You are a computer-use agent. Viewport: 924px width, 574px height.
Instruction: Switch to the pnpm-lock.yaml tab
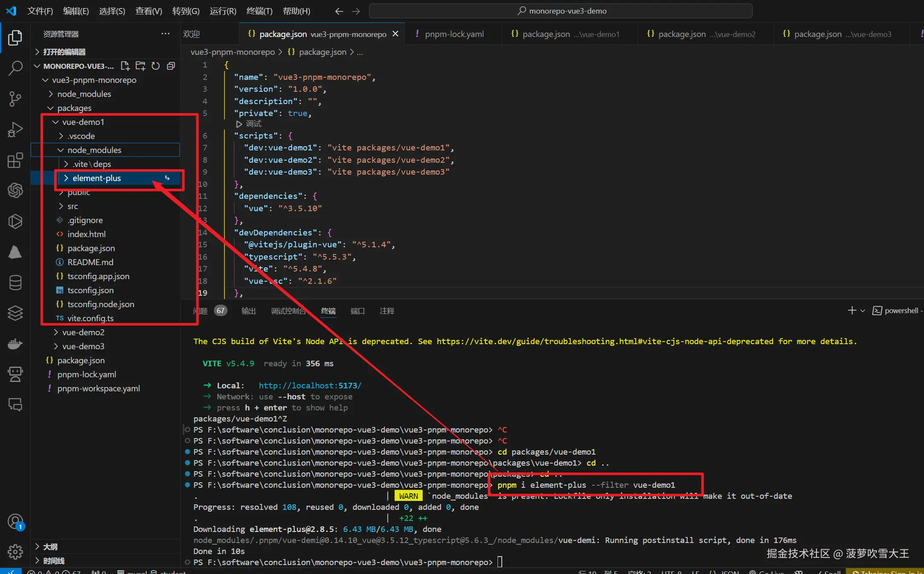[454, 34]
